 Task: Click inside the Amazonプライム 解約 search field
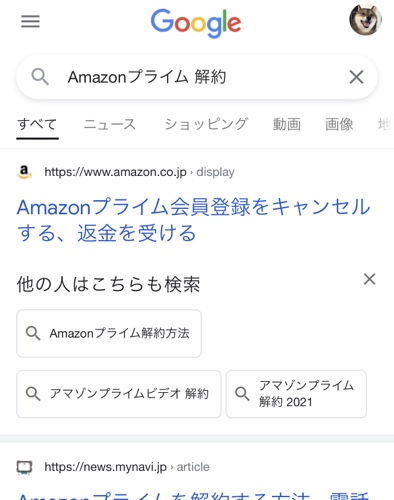point(197,77)
